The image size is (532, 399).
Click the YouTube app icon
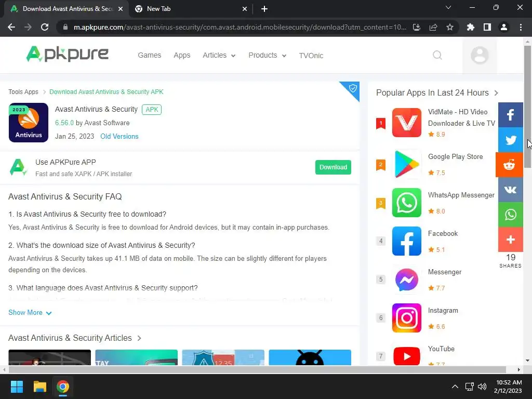[406, 355]
